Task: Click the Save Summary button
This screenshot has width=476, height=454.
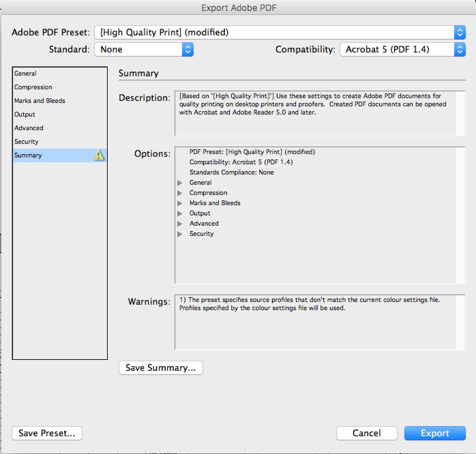Action: [161, 368]
